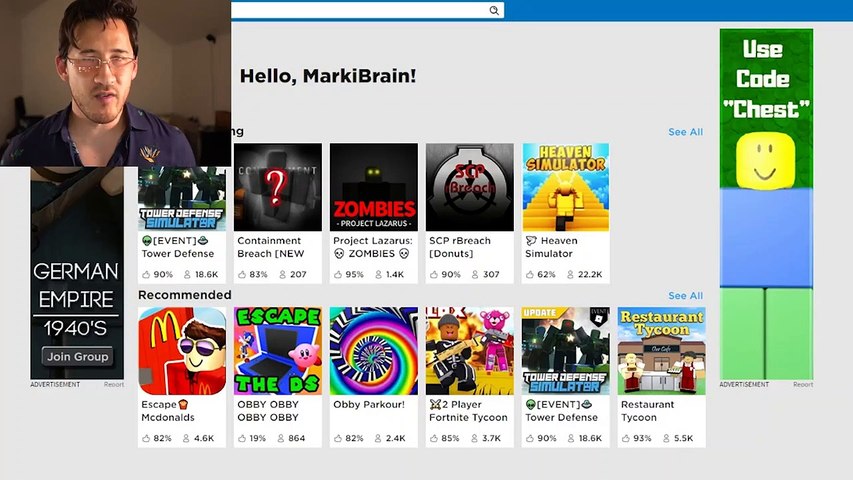Open Escape Mcdonalds game thumbnail

pos(182,351)
